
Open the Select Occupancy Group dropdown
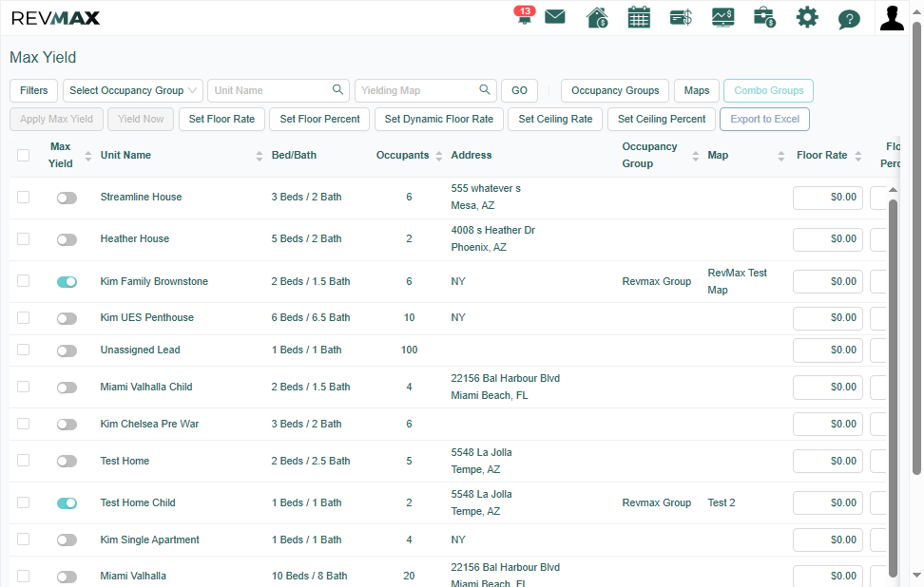(132, 90)
